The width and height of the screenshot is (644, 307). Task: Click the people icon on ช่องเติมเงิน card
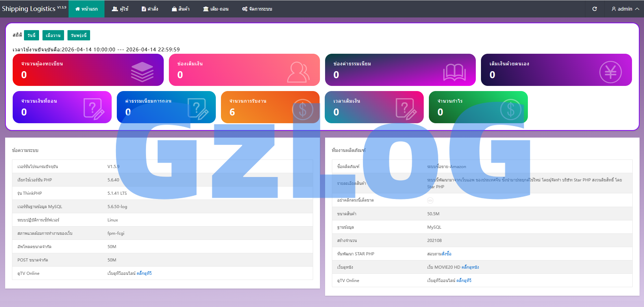(x=298, y=72)
